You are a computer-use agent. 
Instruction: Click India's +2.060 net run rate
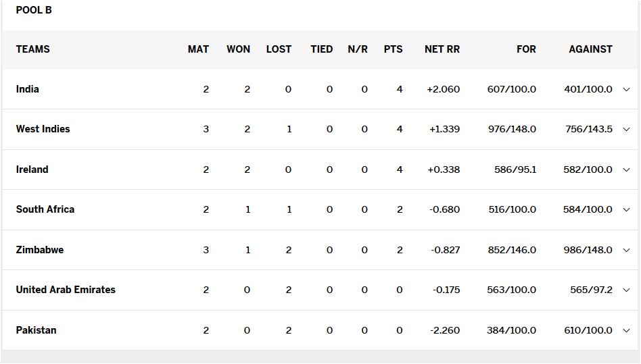point(443,89)
